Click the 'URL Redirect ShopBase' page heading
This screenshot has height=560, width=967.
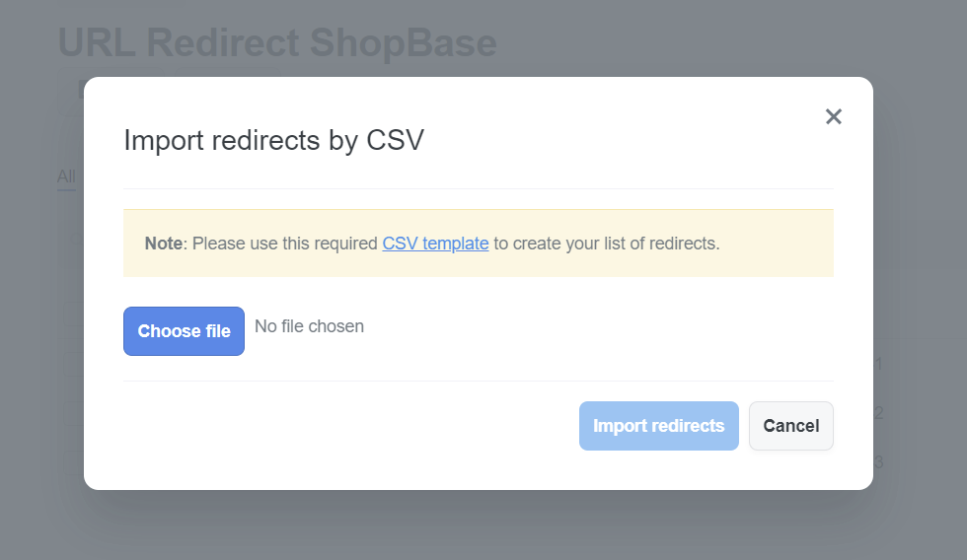pos(277,42)
